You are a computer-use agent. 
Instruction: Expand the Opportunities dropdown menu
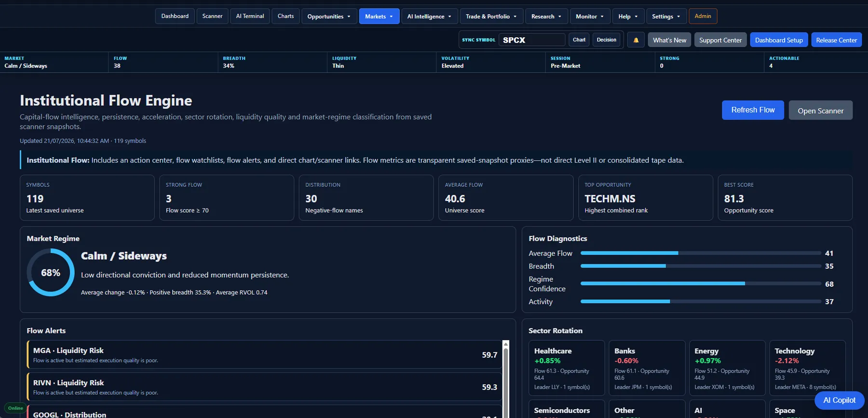pos(329,16)
